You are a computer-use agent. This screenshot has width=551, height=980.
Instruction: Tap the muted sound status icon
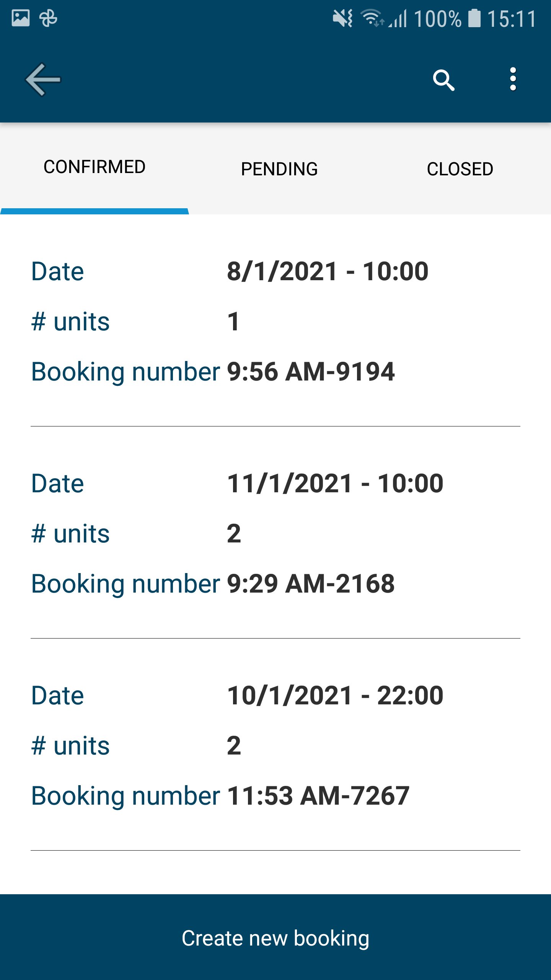tap(342, 18)
